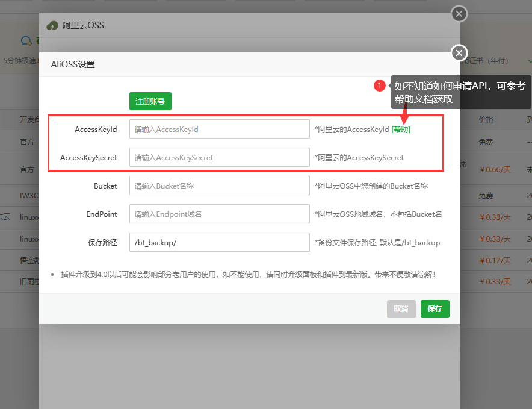Open the [帮助] help link
The width and height of the screenshot is (532, 409).
(x=401, y=130)
